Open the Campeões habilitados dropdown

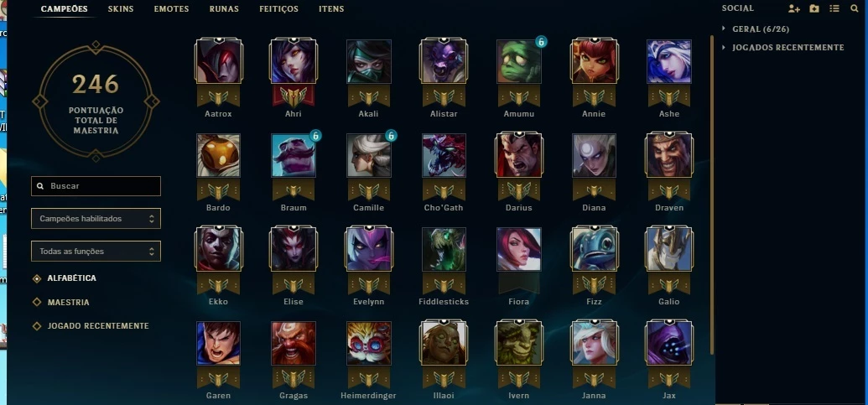[x=96, y=219]
